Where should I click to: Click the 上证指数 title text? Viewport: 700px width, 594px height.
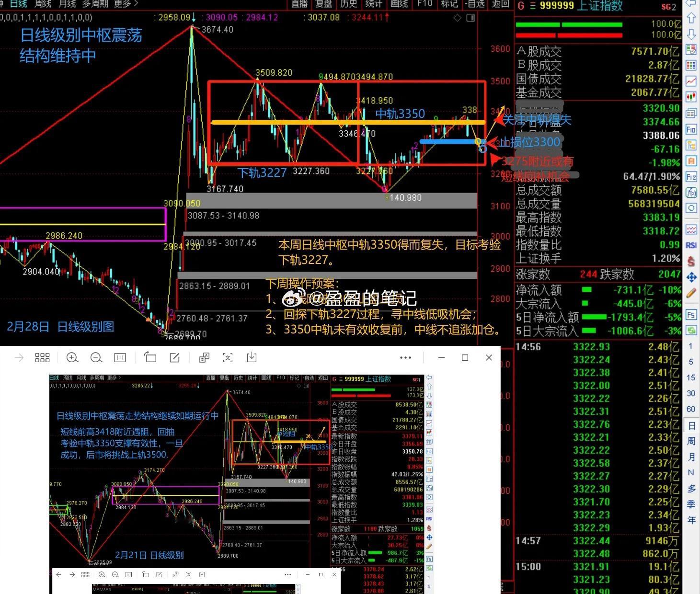tap(599, 6)
